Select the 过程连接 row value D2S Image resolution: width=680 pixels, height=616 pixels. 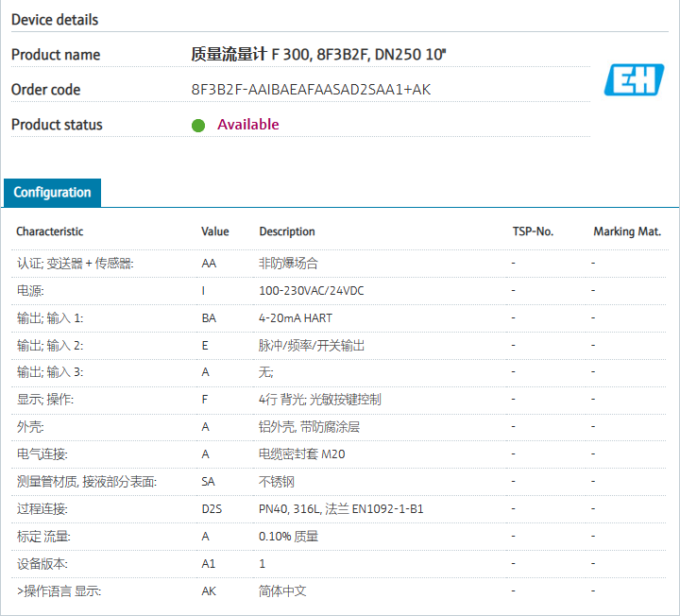212,509
